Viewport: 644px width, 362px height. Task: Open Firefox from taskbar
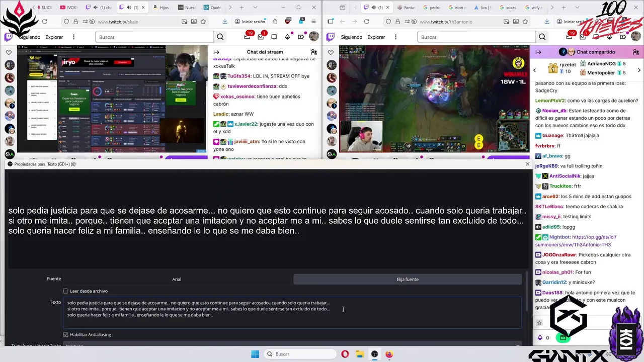pyautogui.click(x=389, y=354)
